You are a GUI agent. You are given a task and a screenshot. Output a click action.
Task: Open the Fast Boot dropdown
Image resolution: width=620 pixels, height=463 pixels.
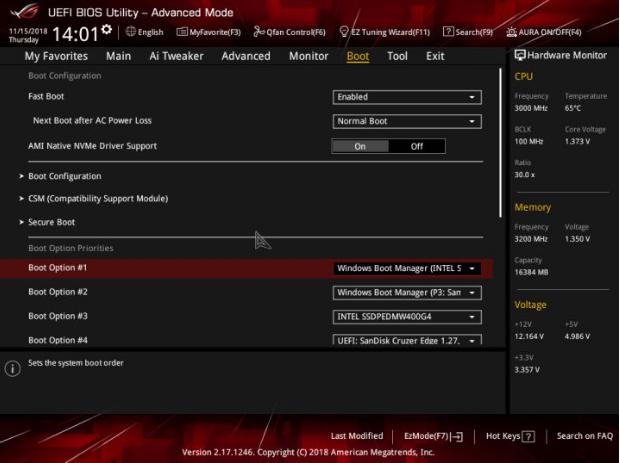click(x=407, y=97)
